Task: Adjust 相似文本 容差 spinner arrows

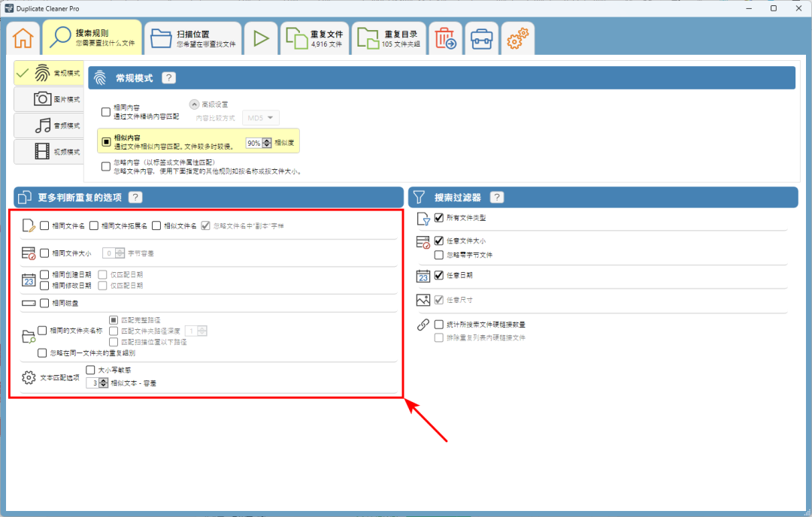Action: 104,383
